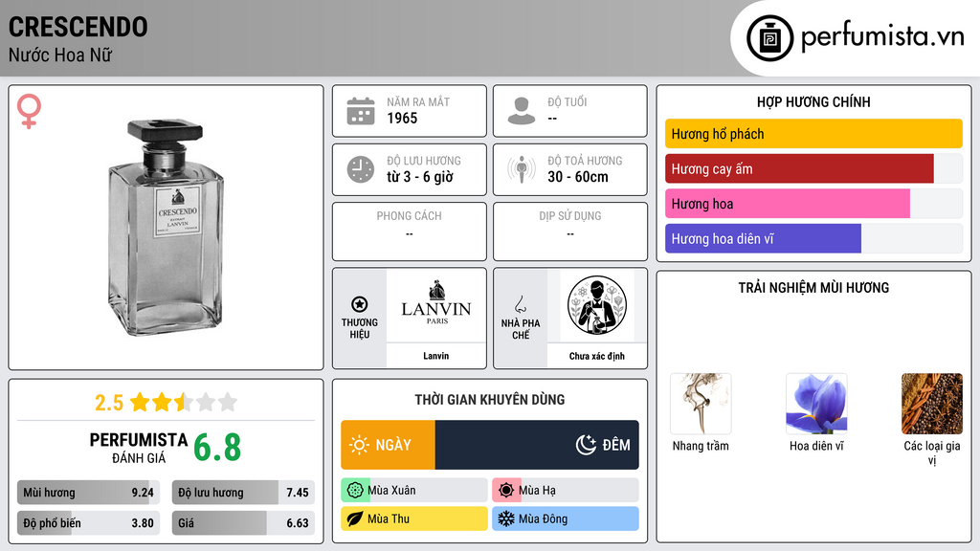Click the moon icon beside Đêm
This screenshot has height=551, width=980.
tap(586, 445)
